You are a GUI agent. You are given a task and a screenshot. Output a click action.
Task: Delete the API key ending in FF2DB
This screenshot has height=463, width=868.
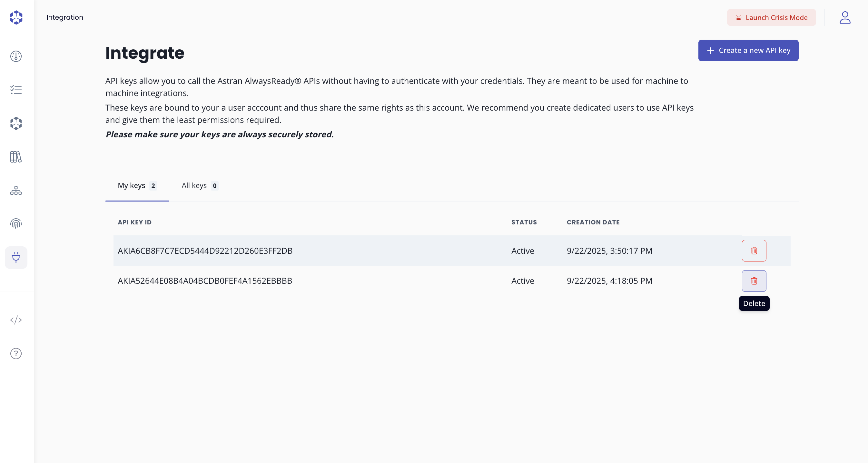[x=754, y=251]
